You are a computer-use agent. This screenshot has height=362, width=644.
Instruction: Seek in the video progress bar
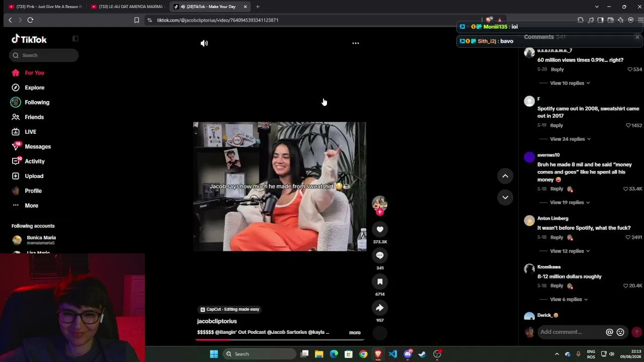280,339
